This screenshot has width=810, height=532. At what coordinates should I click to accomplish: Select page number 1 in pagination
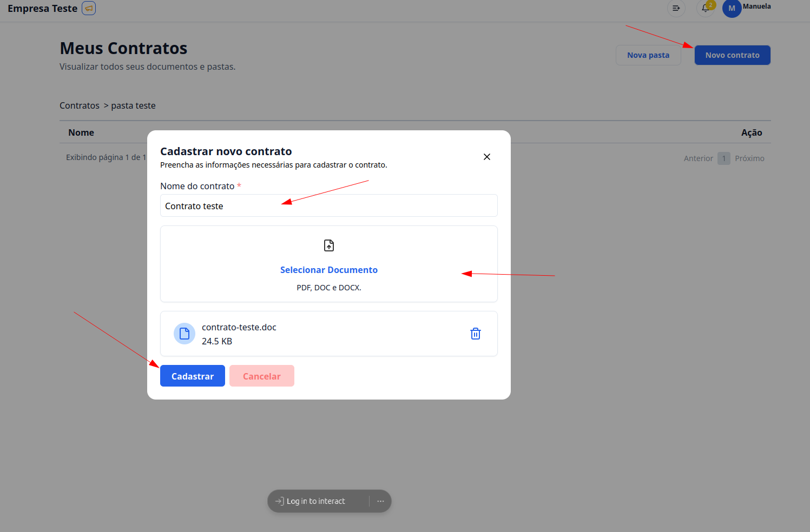tap(724, 158)
